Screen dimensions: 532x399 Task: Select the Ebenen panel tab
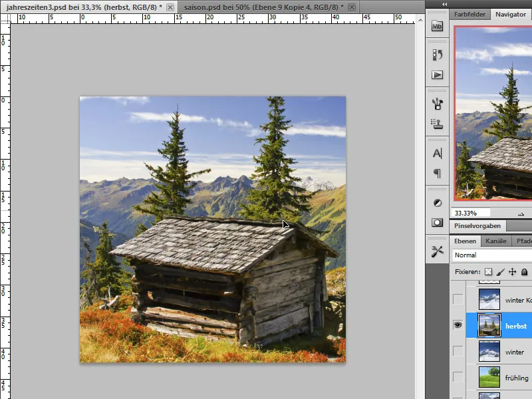pyautogui.click(x=465, y=241)
